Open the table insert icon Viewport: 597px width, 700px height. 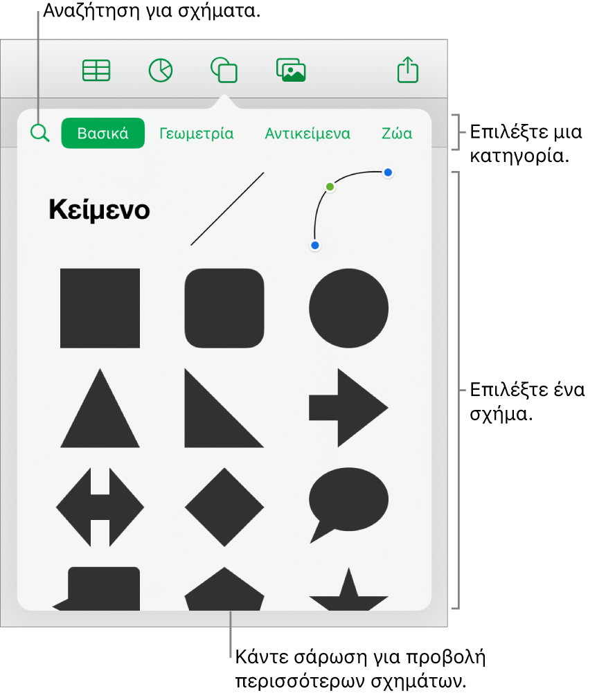(x=96, y=71)
